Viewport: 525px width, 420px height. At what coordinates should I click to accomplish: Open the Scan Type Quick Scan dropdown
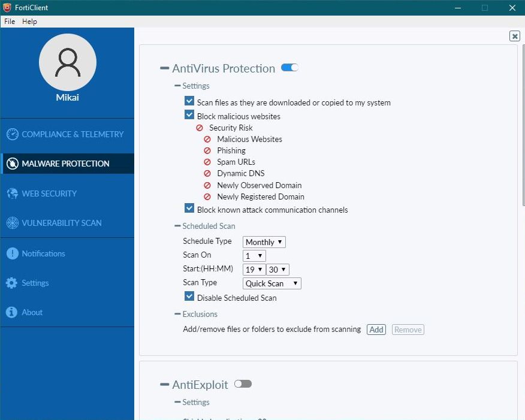point(272,283)
